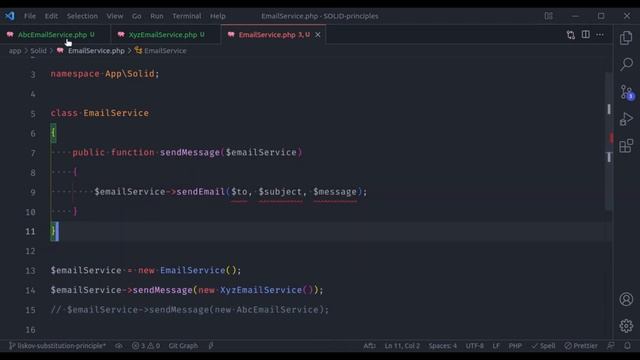This screenshot has height=360, width=640.
Task: Click the PHP icon on the AbcEmailService.php tab
Action: pyautogui.click(x=10, y=35)
